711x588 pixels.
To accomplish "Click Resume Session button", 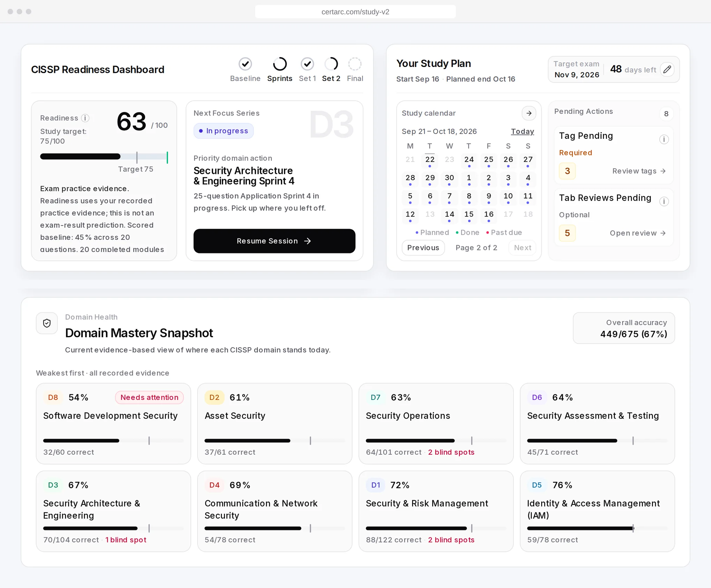I will coord(274,241).
